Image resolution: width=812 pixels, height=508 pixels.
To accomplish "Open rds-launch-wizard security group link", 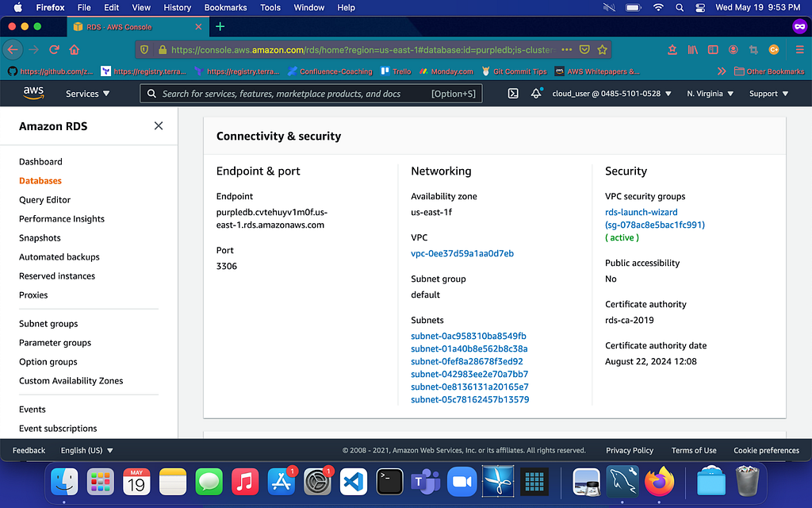I will 654,218.
